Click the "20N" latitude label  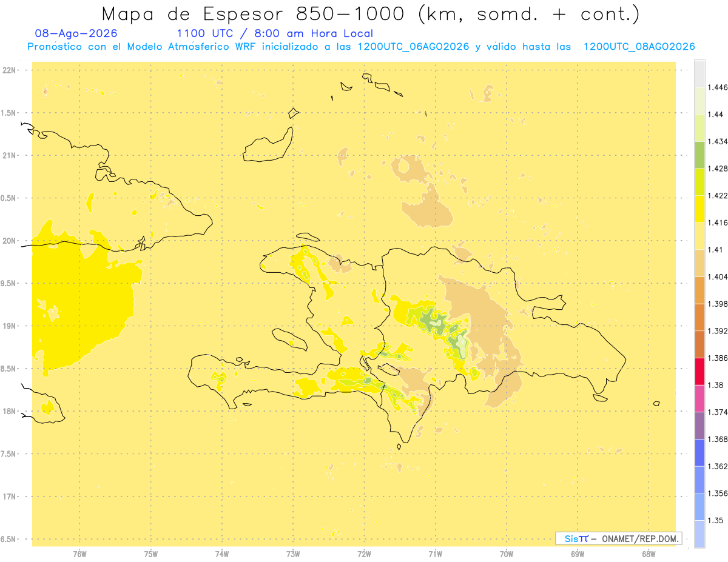click(x=9, y=241)
